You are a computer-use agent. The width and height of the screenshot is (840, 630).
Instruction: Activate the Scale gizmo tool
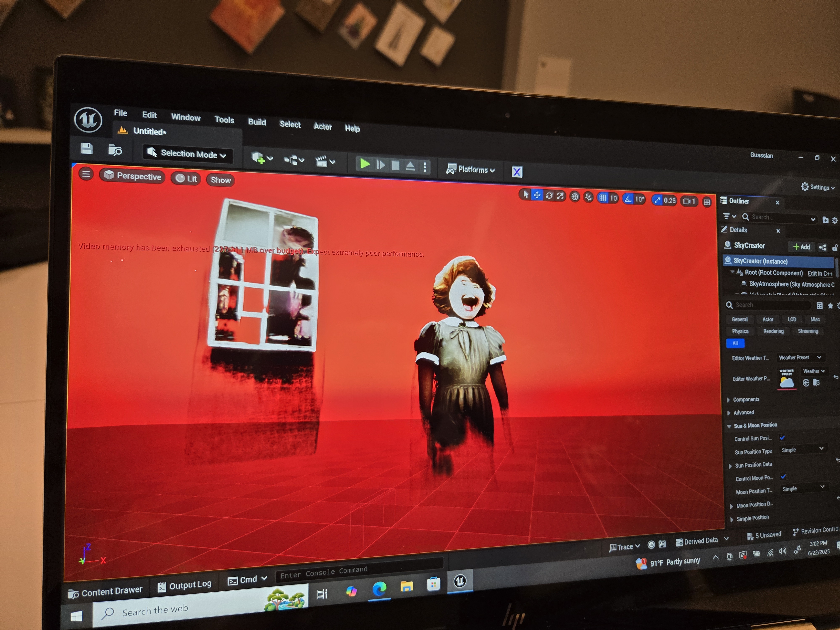coord(560,196)
